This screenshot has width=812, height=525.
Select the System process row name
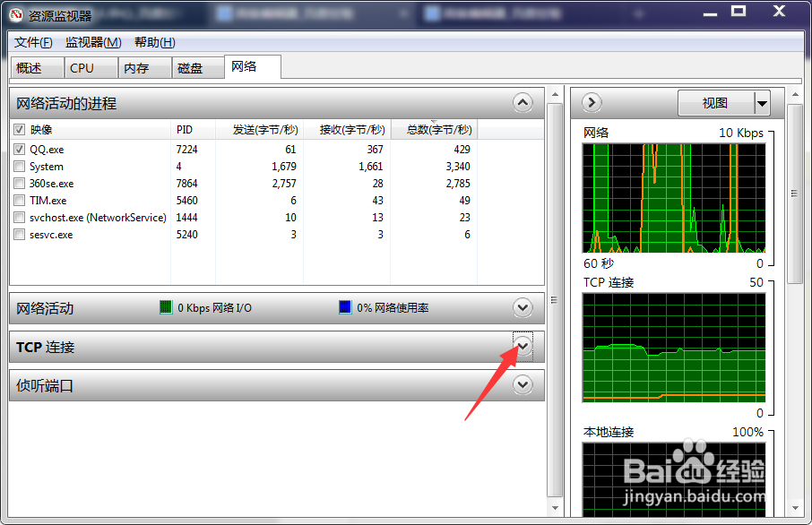[x=46, y=167]
